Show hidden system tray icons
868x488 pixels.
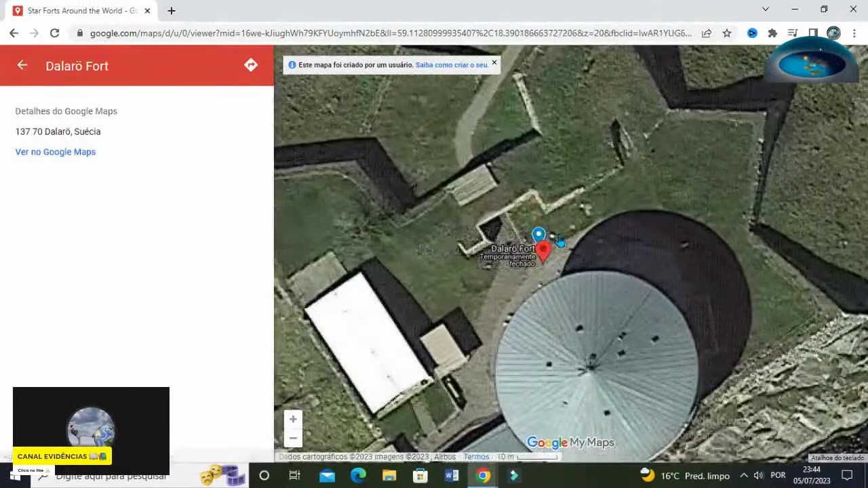(744, 476)
